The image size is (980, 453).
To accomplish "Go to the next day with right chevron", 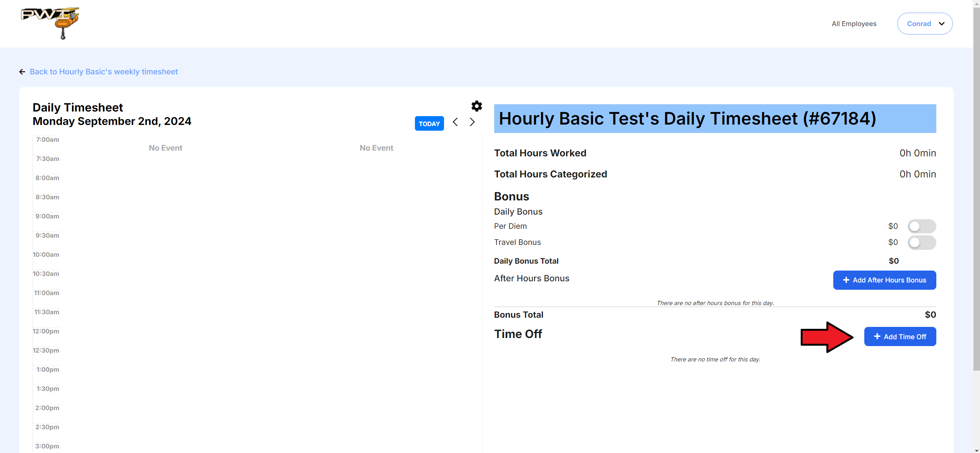I will click(x=472, y=122).
